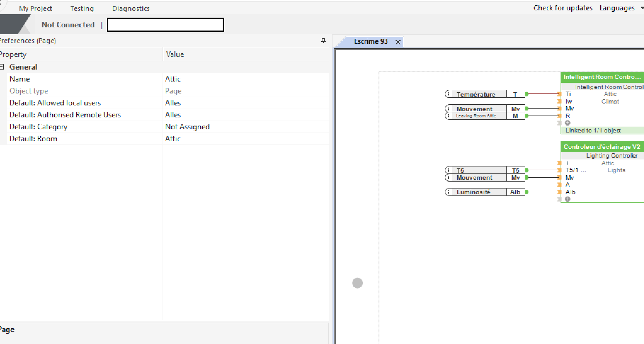This screenshot has height=344, width=644.
Task: Open the Diagnostics menu
Action: pos(131,8)
